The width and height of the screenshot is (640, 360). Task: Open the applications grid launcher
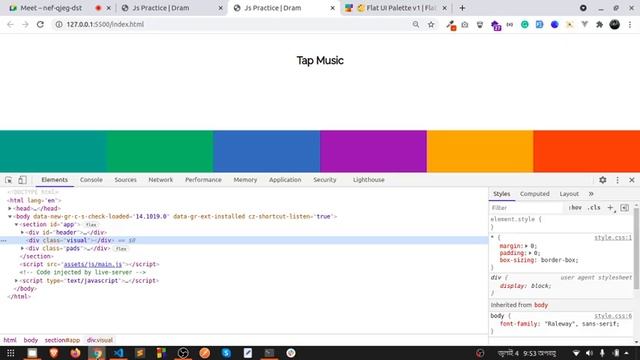pyautogui.click(x=11, y=353)
